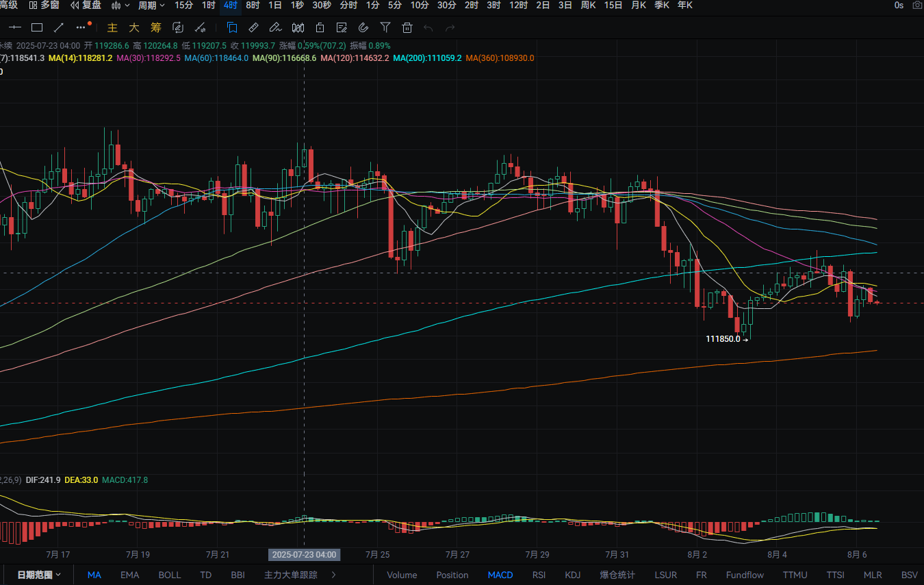Switch to 年K timeframe
The height and width of the screenshot is (585, 924).
click(x=685, y=5)
